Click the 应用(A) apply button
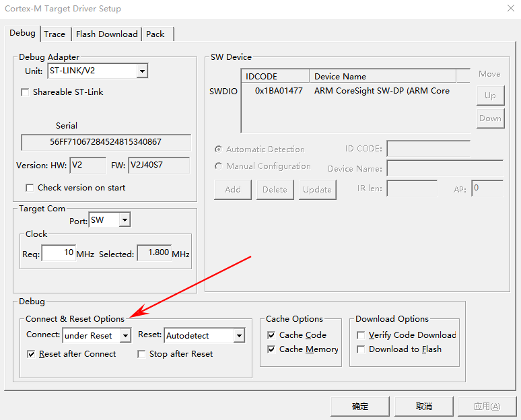The image size is (521, 420). 487,407
